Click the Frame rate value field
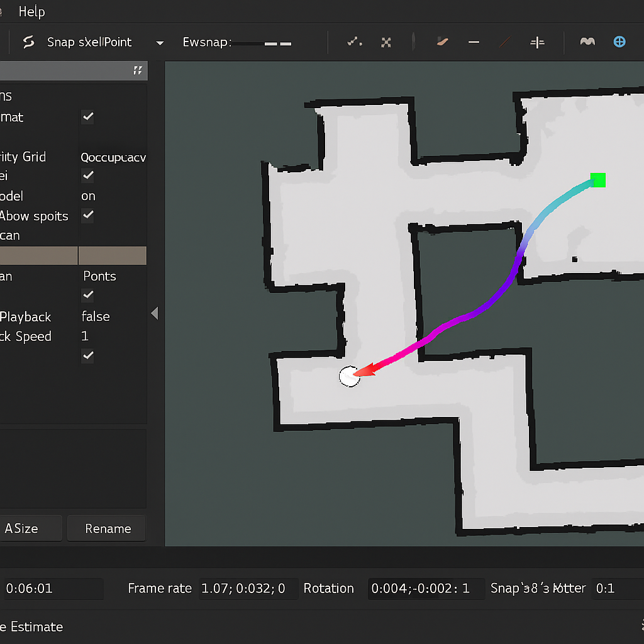 (248, 589)
